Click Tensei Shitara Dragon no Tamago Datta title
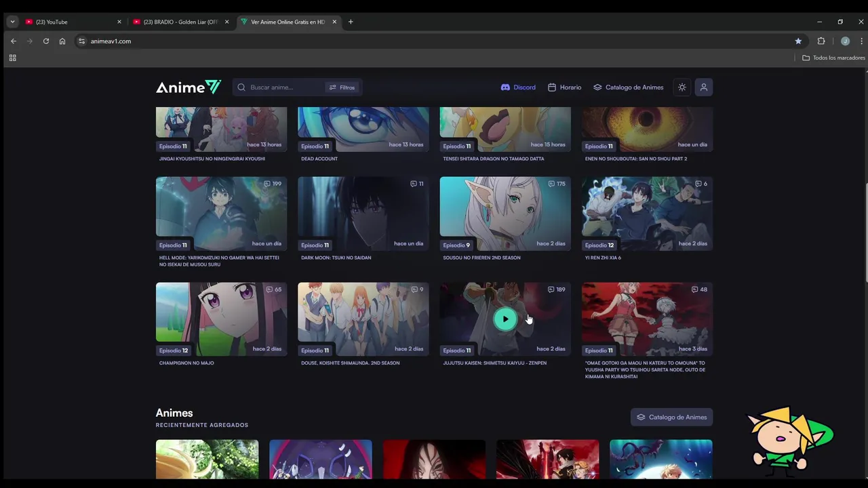This screenshot has width=868, height=488. (x=494, y=159)
